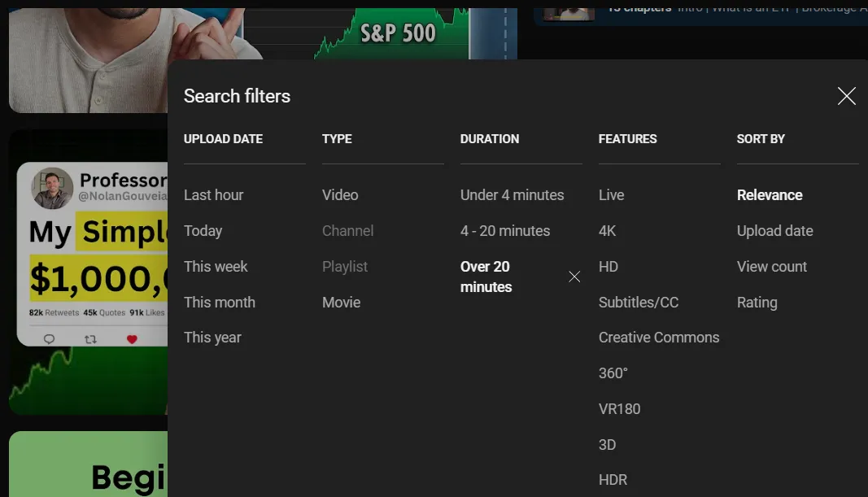Close the Search filters dialog
868x497 pixels.
[x=846, y=97]
